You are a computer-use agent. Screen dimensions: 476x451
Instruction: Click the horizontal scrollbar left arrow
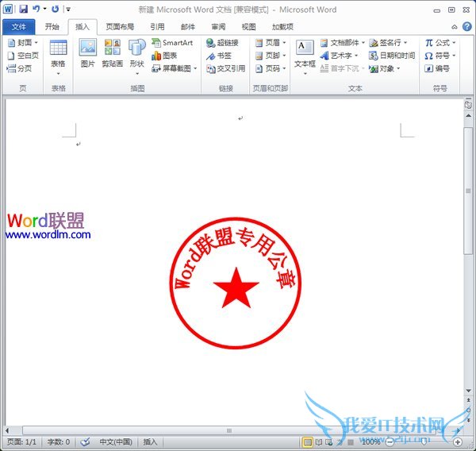[7, 430]
